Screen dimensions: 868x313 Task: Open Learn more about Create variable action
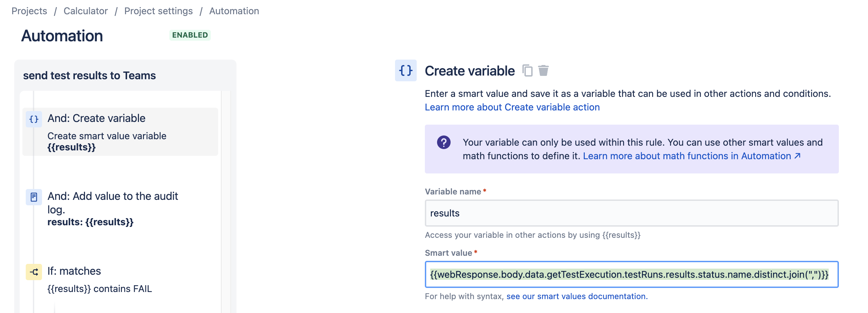point(512,107)
